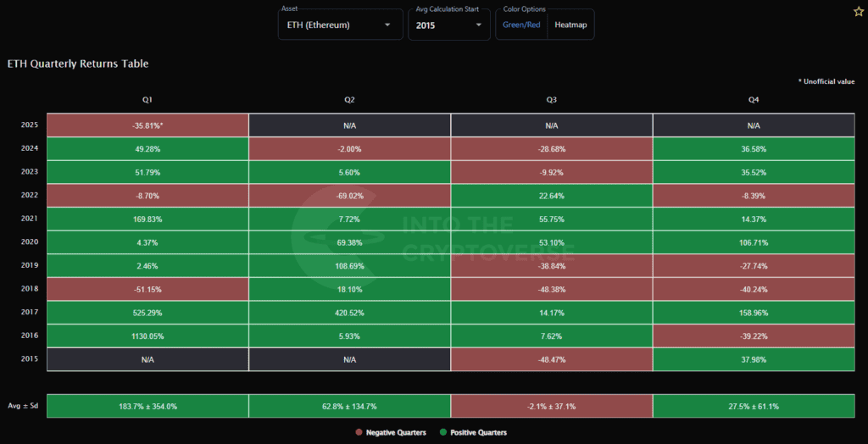Click the -35.81%* cell for 2025 Q1
Viewport: 868px width, 444px height.
pyautogui.click(x=147, y=125)
